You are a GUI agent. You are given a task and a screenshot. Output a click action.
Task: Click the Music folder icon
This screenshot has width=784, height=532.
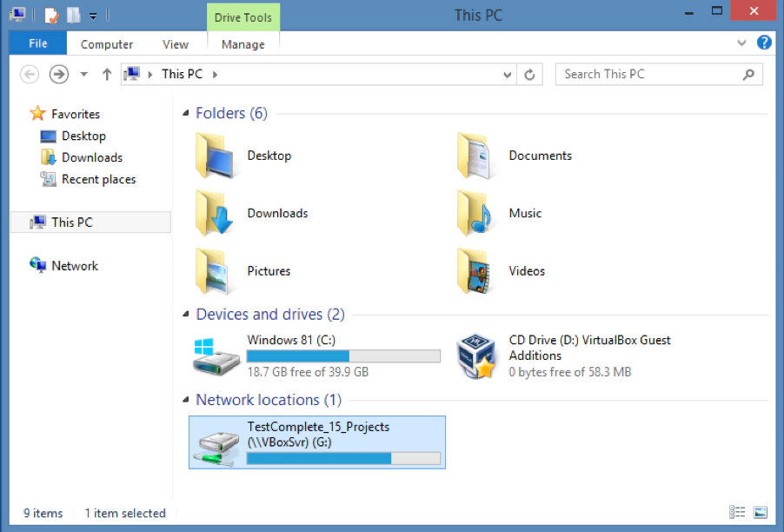coord(476,214)
